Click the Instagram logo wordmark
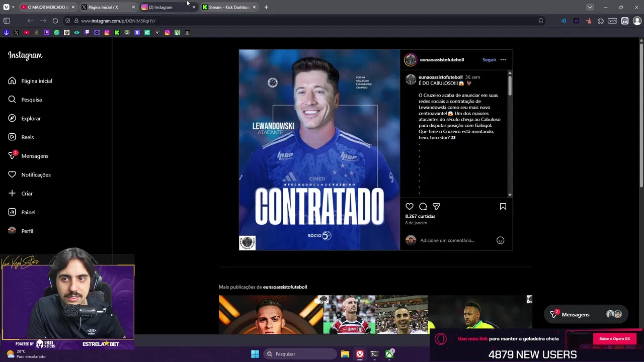This screenshot has width=644, height=362. (x=25, y=55)
